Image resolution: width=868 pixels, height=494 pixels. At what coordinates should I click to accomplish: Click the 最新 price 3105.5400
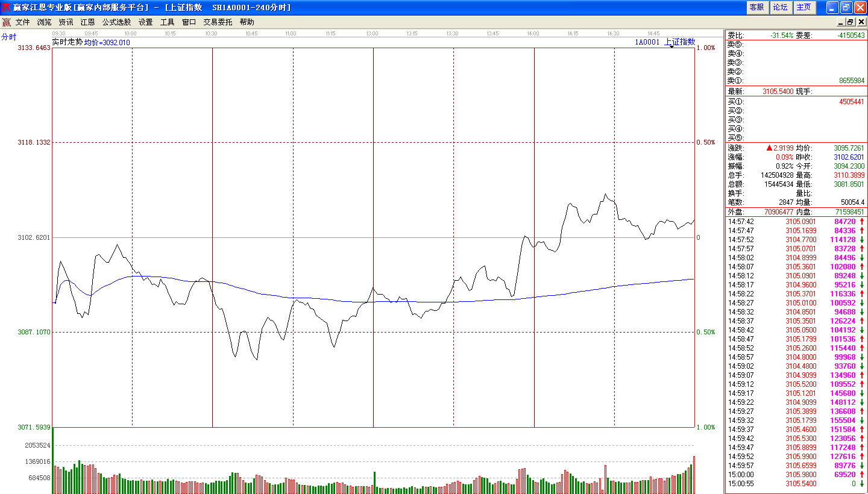(x=778, y=92)
